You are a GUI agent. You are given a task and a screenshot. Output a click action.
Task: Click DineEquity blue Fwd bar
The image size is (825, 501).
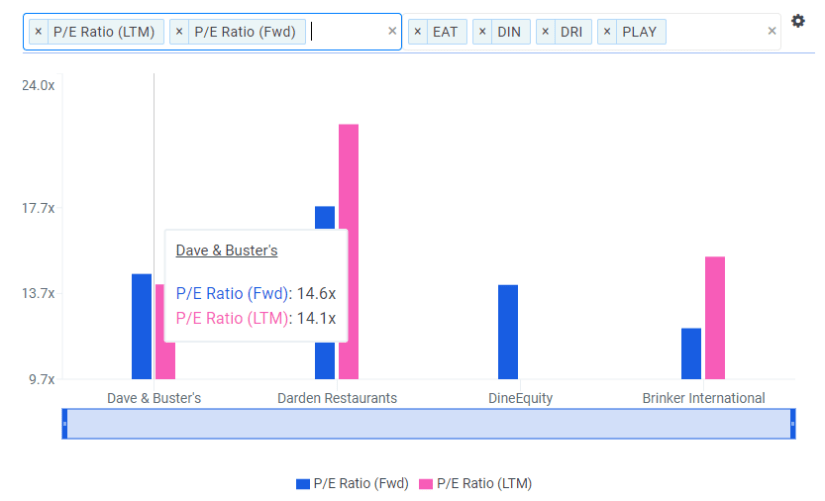508,332
